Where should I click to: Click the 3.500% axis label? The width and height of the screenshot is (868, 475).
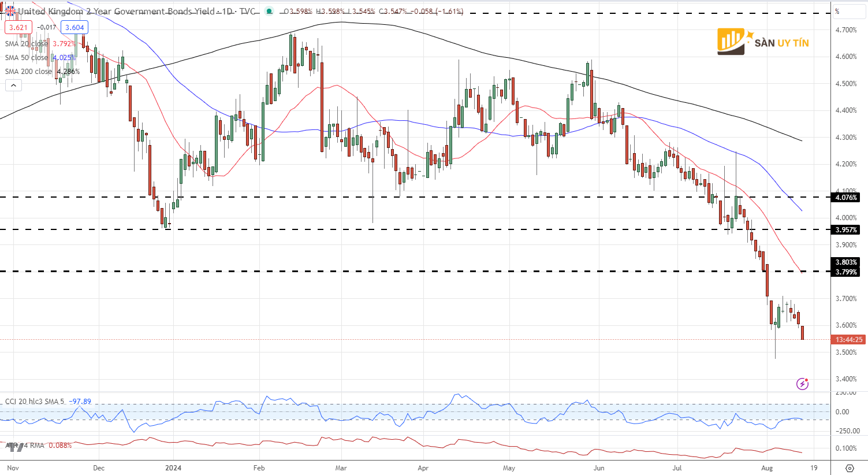pyautogui.click(x=846, y=352)
